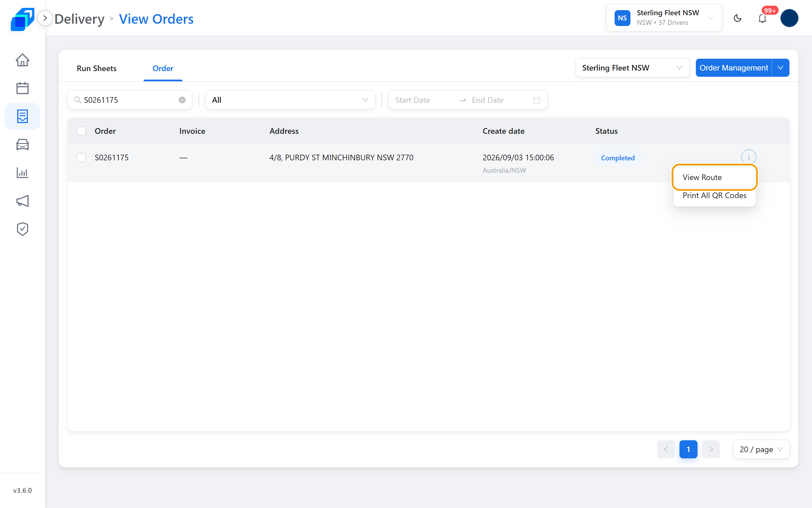
Task: Tick the checkbox for order S0261175
Action: (81, 157)
